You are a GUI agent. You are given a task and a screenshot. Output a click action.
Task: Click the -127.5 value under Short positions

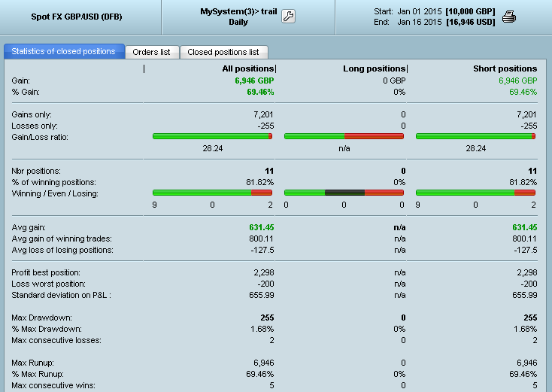point(526,250)
